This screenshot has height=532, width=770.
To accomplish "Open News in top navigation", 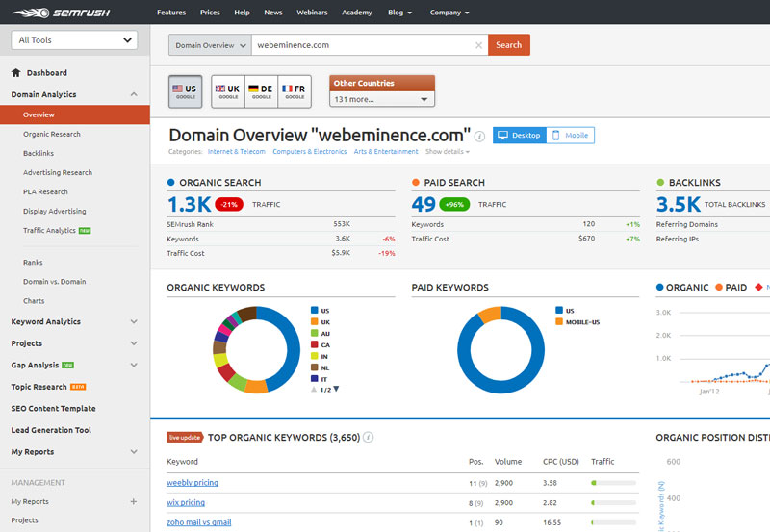I will (273, 13).
